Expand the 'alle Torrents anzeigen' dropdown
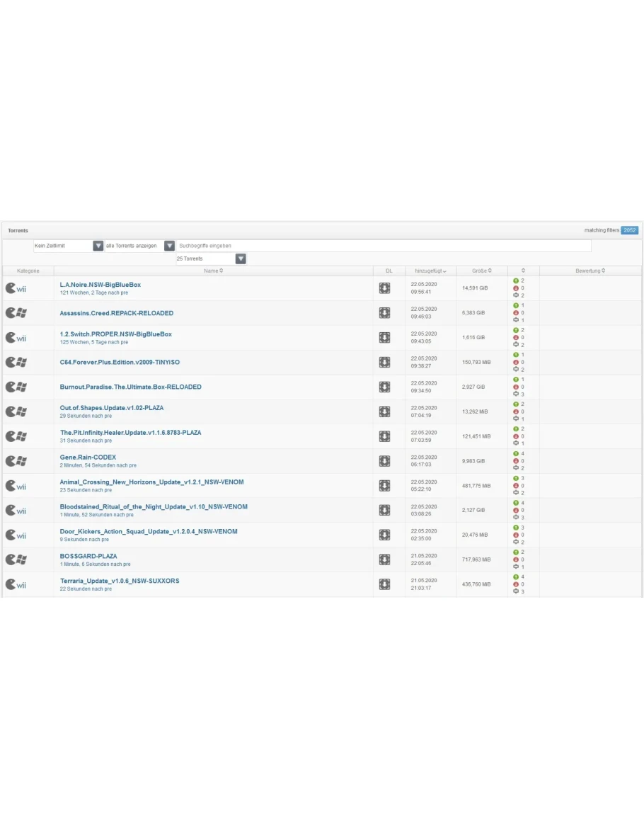644x818 pixels. [169, 246]
